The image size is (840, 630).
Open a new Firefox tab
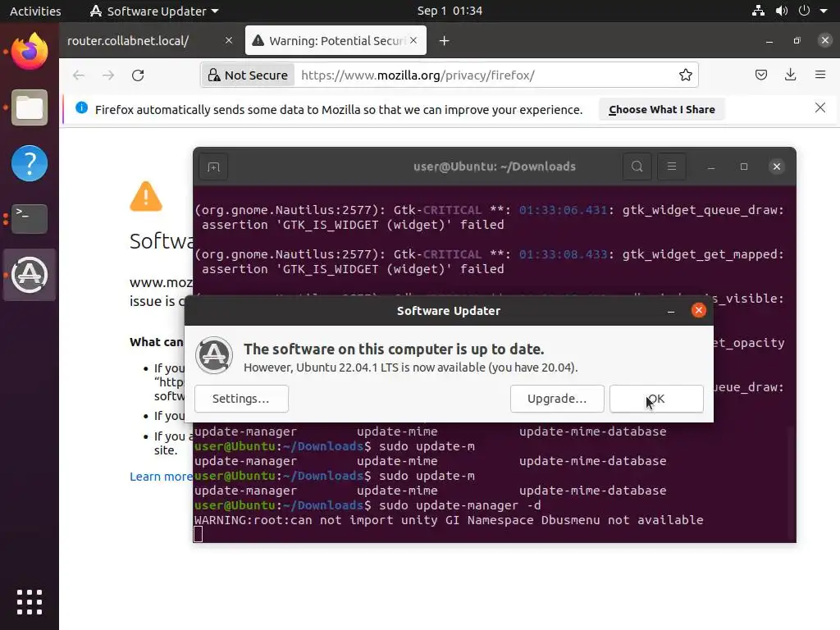pyautogui.click(x=444, y=41)
